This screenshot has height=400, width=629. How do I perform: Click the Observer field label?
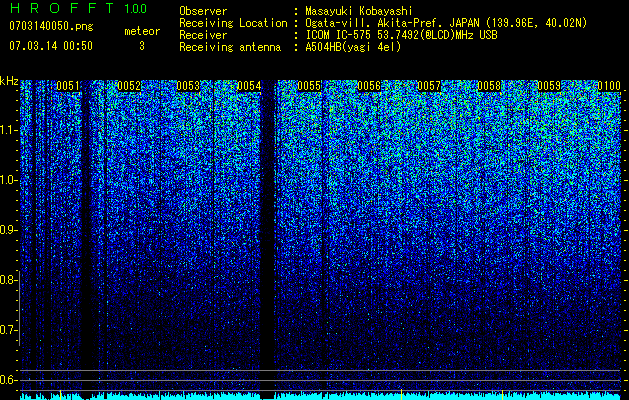click(203, 11)
